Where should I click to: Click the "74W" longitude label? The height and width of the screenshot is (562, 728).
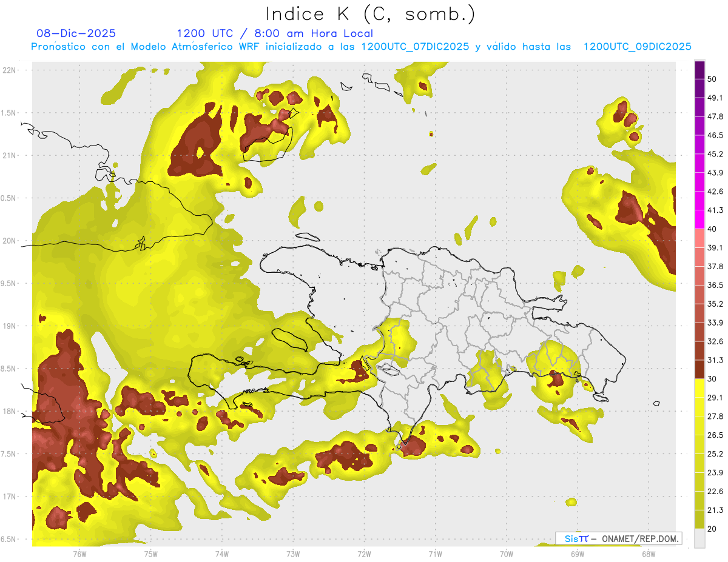point(221,554)
